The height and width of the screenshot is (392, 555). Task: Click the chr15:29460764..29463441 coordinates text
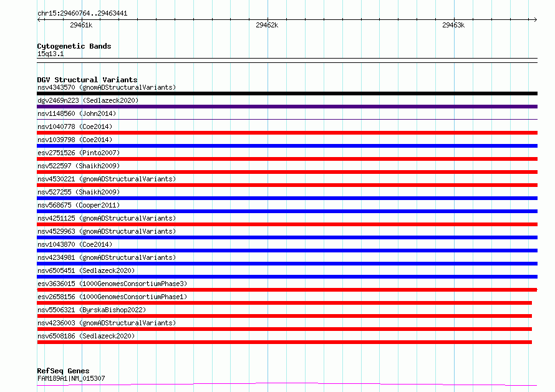pos(82,14)
